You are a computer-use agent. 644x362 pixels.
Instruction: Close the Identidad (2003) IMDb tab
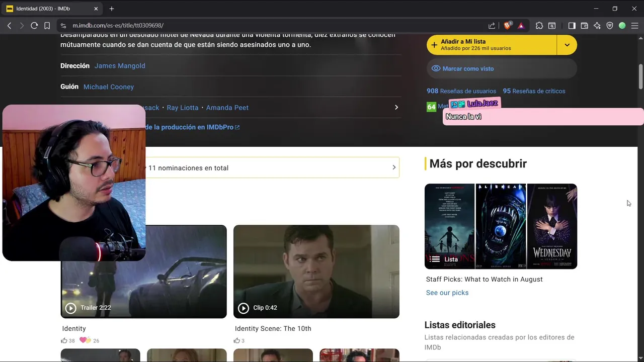click(x=96, y=9)
